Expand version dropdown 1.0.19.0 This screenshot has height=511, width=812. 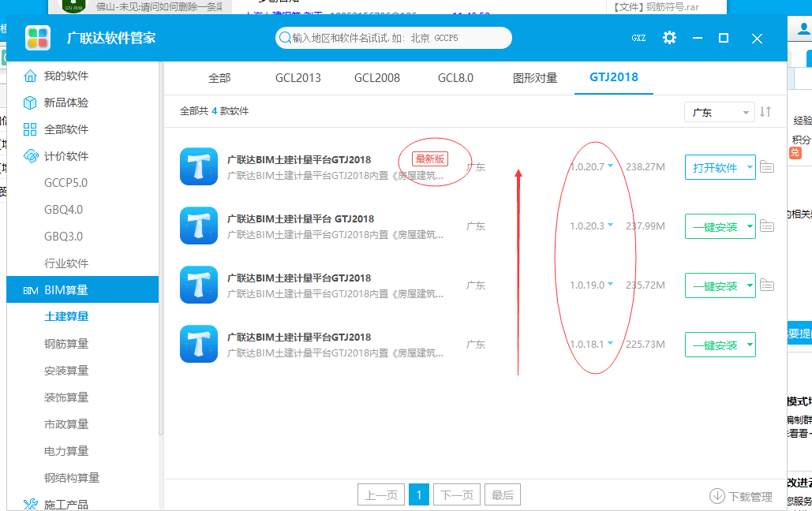(x=610, y=284)
